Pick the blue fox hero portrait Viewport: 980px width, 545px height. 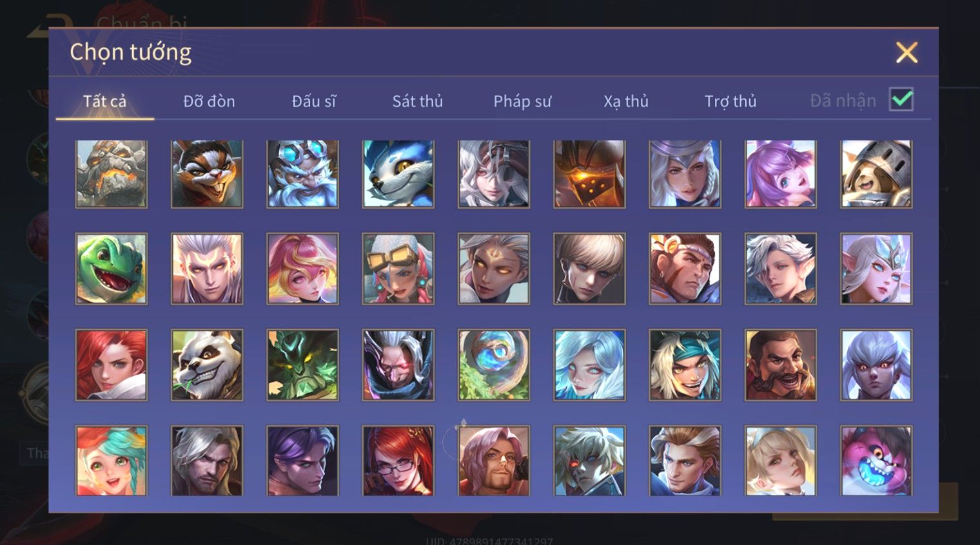point(398,174)
